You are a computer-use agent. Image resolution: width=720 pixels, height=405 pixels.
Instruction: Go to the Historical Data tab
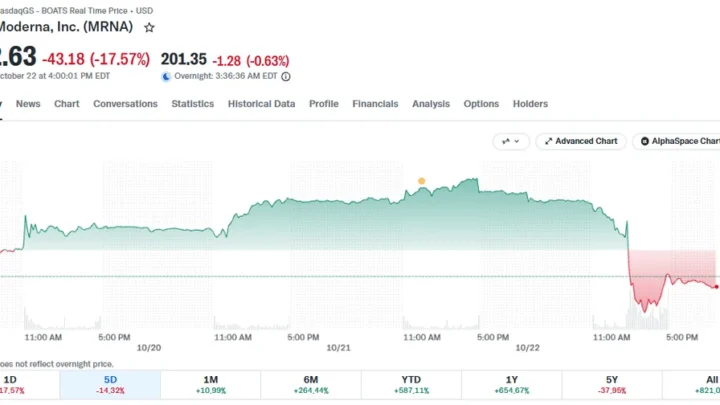[x=261, y=104]
